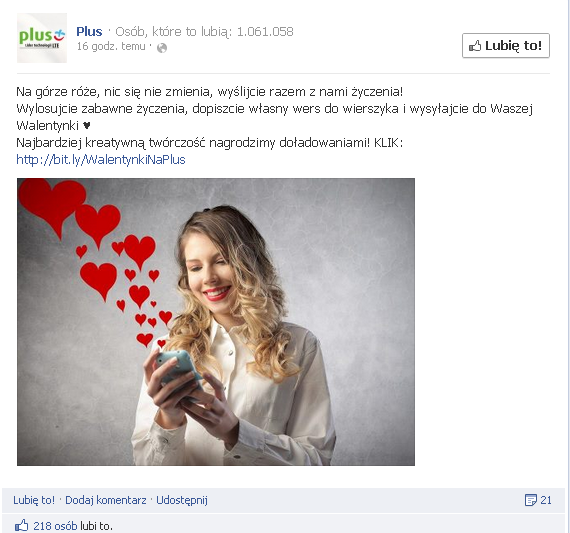The width and height of the screenshot is (570, 533).
Task: Click the comment note icon beside 21
Action: pos(530,500)
